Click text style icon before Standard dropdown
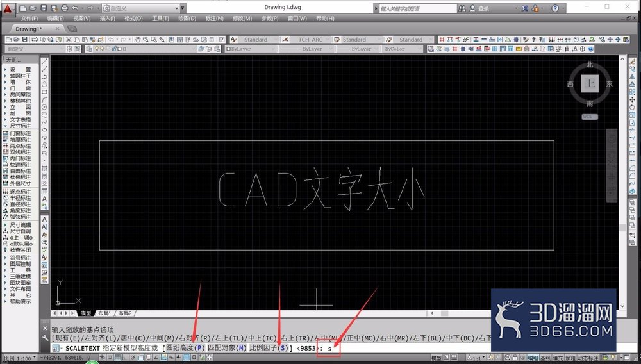 pos(233,40)
